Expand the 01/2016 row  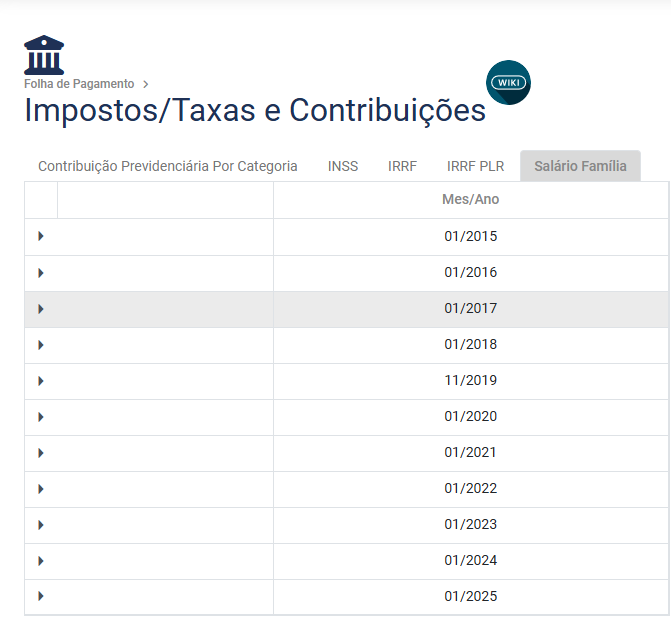tap(41, 273)
